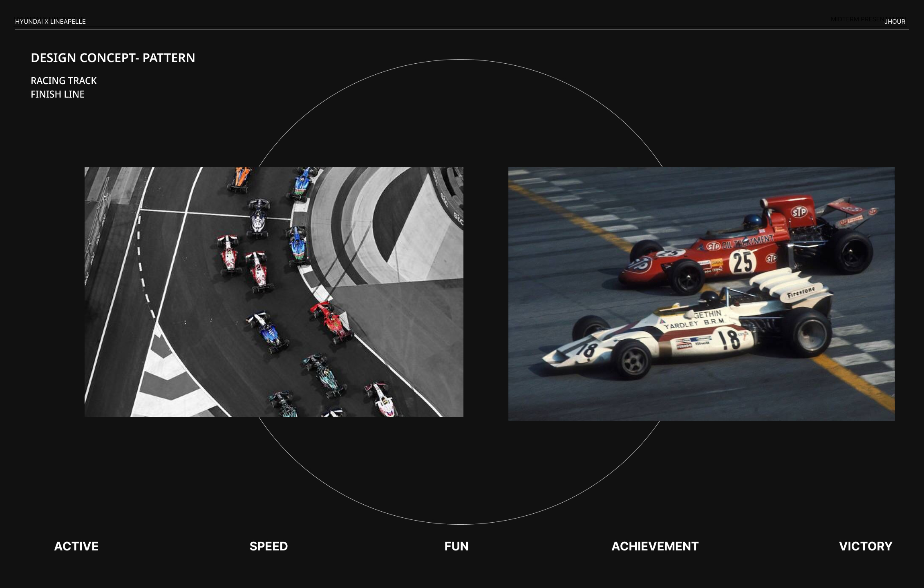Select the ACHIEVEMENT keyword text
The image size is (924, 588).
(x=655, y=546)
